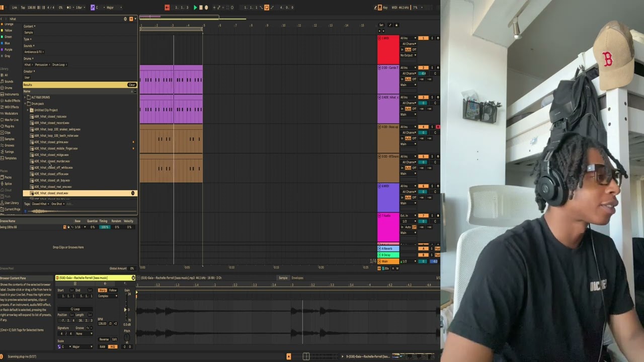This screenshot has height=362, width=644.
Task: Start playback with the Play button
Action: coord(195,8)
